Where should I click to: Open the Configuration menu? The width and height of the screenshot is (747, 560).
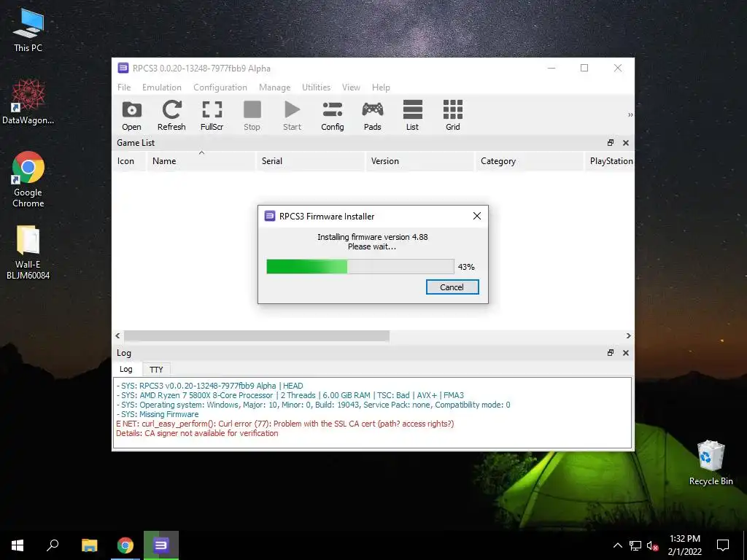[220, 87]
